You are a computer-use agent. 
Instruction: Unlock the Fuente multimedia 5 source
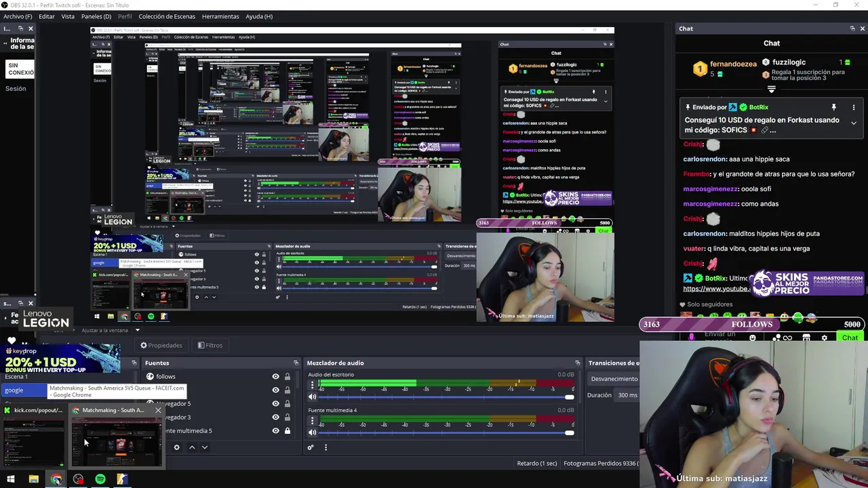tap(287, 431)
